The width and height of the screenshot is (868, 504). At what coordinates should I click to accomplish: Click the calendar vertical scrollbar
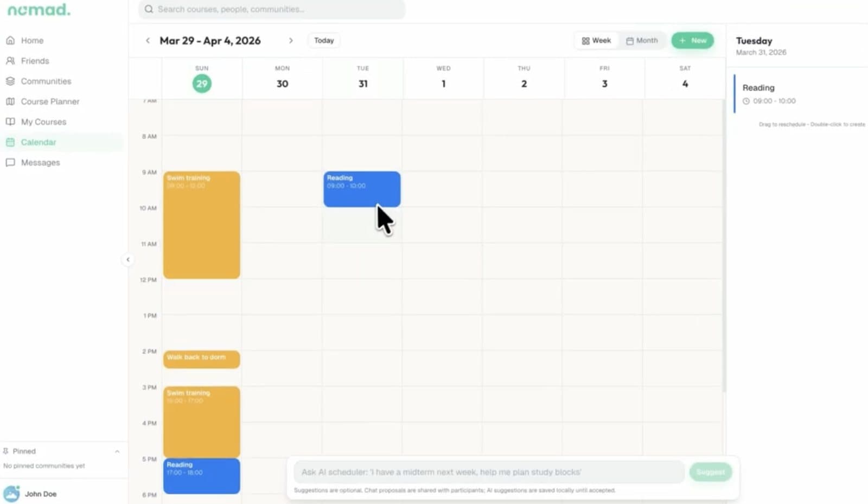tap(724, 245)
